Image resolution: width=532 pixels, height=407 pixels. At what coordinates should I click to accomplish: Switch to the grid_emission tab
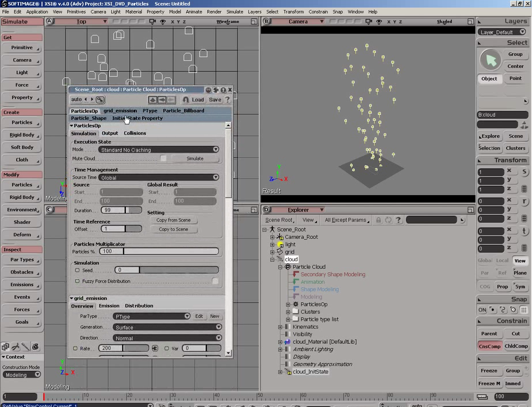[120, 111]
